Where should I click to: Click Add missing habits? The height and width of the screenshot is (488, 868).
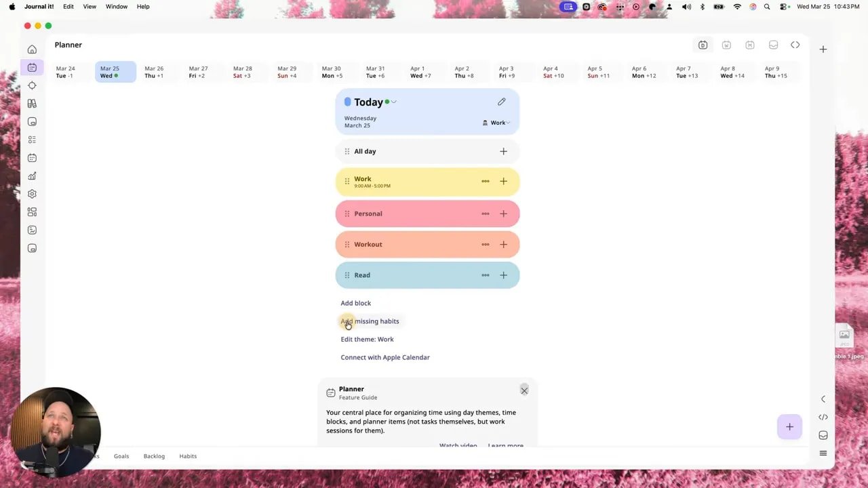point(370,321)
